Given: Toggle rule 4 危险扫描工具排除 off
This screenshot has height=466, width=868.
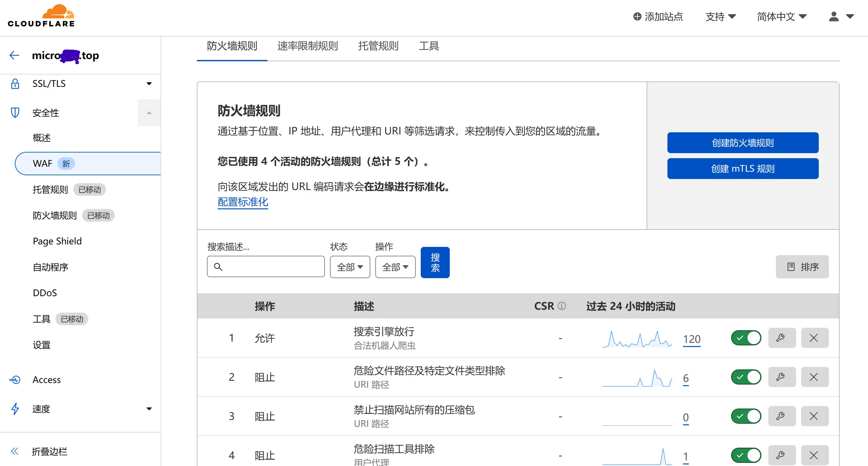Looking at the screenshot, I should (x=746, y=455).
